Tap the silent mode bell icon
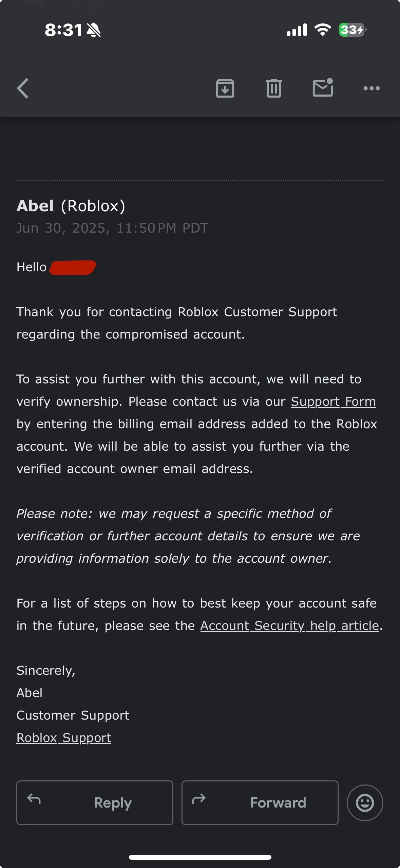Screen dimensions: 400x868 tap(94, 30)
